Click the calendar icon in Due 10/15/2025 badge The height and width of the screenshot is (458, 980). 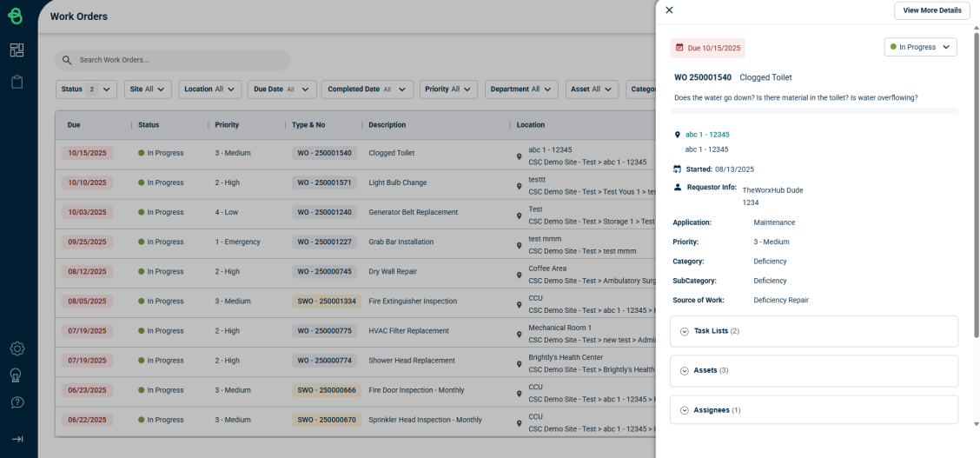click(679, 48)
